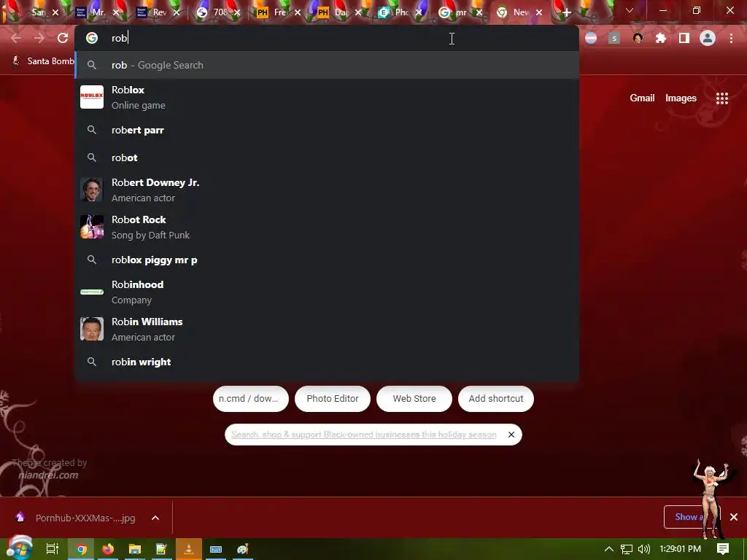Viewport: 747px width, 560px height.
Task: Open the on-screen keyboard taskbar icon
Action: pos(216,549)
